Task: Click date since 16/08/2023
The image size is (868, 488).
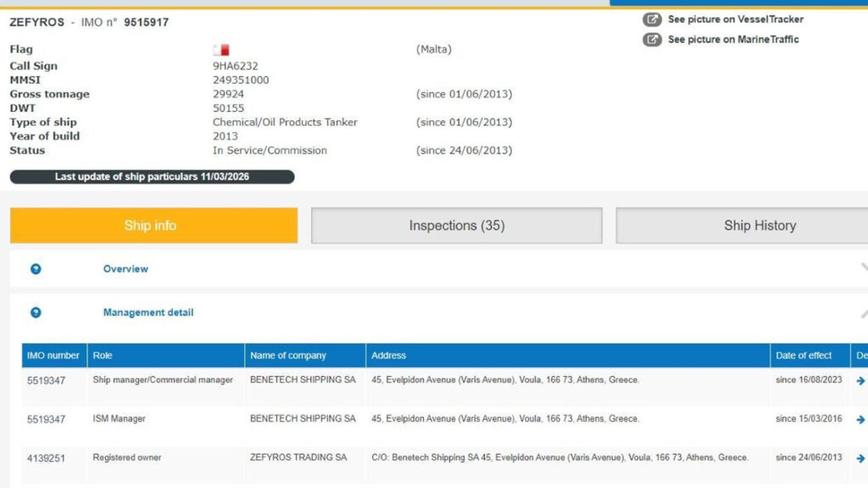Action: [809, 380]
